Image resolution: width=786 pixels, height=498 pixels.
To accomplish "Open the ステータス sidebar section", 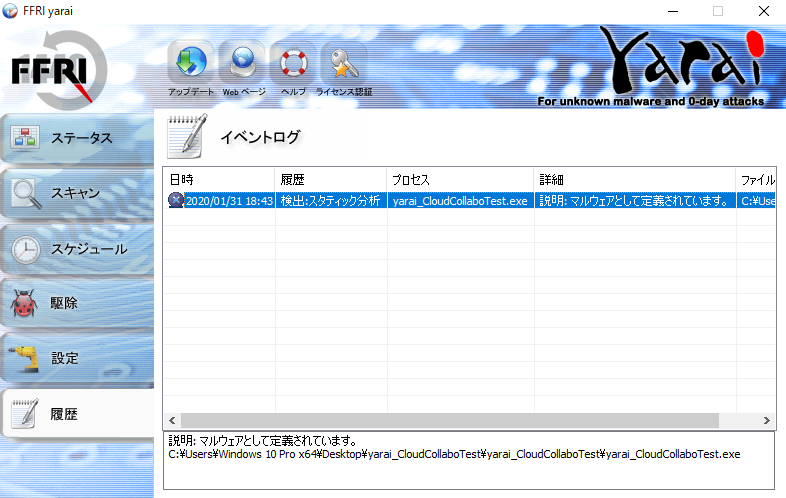I will click(77, 137).
